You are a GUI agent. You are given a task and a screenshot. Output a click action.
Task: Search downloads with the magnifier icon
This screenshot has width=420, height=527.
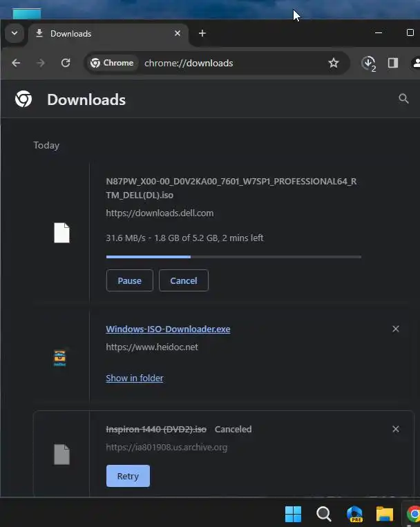pos(403,99)
